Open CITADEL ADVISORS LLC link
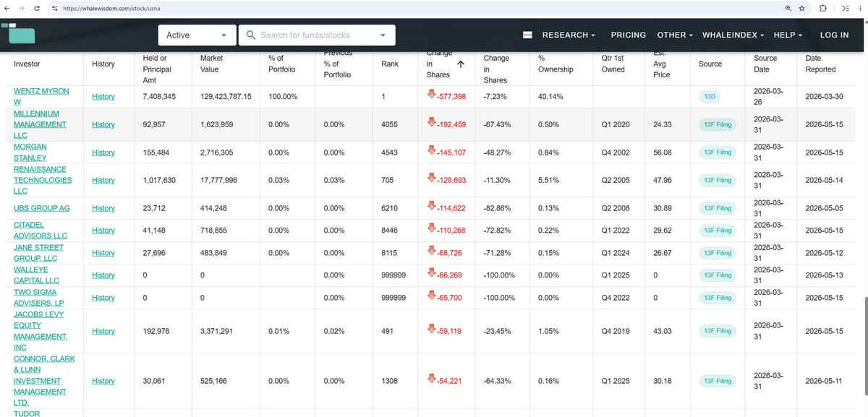 (41, 231)
